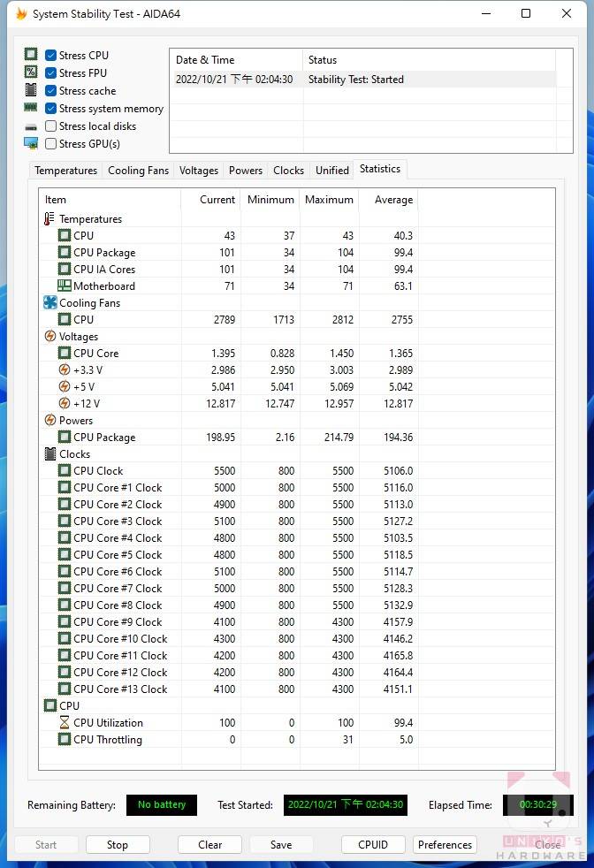Click the percent icon beside Stress FPU
This screenshot has width=594, height=868.
pos(31,72)
